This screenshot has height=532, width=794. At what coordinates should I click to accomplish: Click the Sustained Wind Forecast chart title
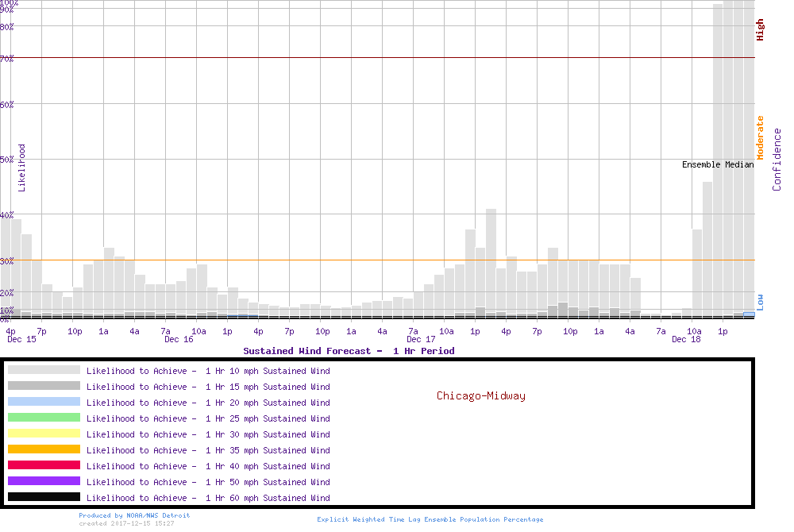tap(349, 351)
